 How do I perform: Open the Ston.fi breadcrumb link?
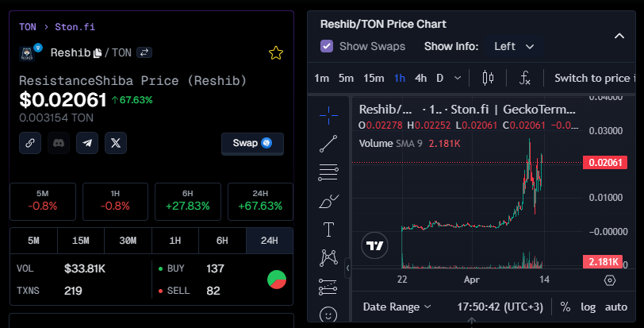(75, 27)
